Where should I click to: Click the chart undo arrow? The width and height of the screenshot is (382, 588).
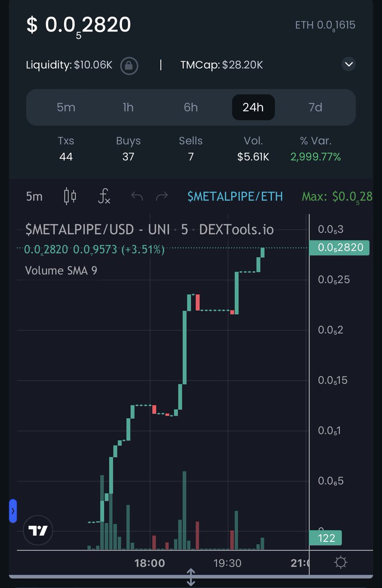point(137,197)
